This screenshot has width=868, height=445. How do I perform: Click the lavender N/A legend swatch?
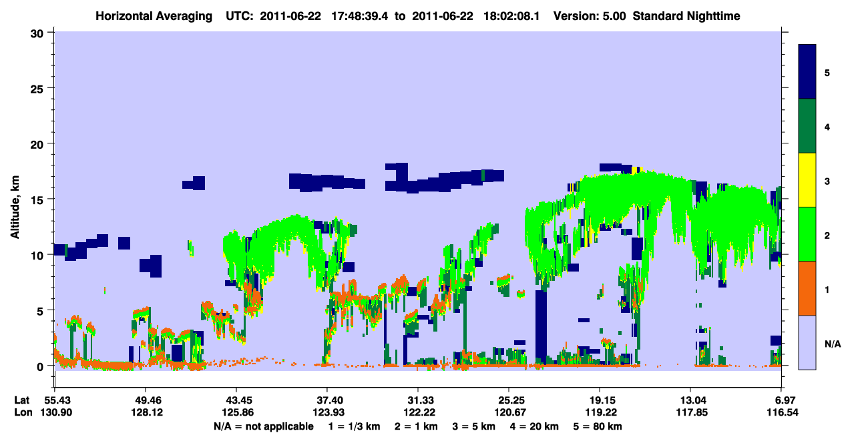click(x=807, y=342)
